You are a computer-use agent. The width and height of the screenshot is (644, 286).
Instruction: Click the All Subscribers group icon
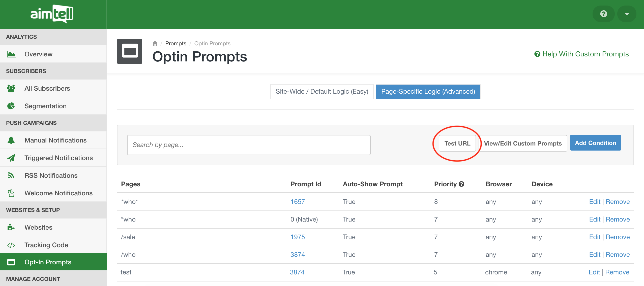(x=11, y=88)
